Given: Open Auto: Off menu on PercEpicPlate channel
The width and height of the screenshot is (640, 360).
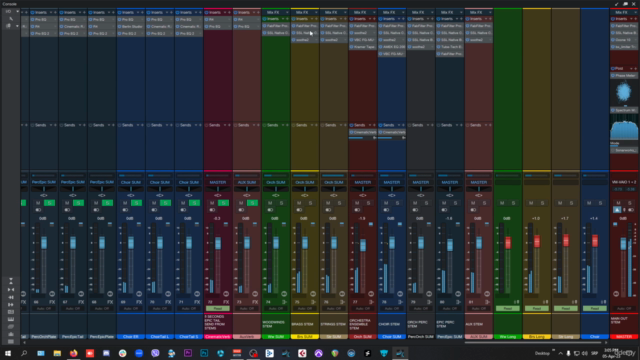Looking at the screenshot, I should (x=102, y=309).
